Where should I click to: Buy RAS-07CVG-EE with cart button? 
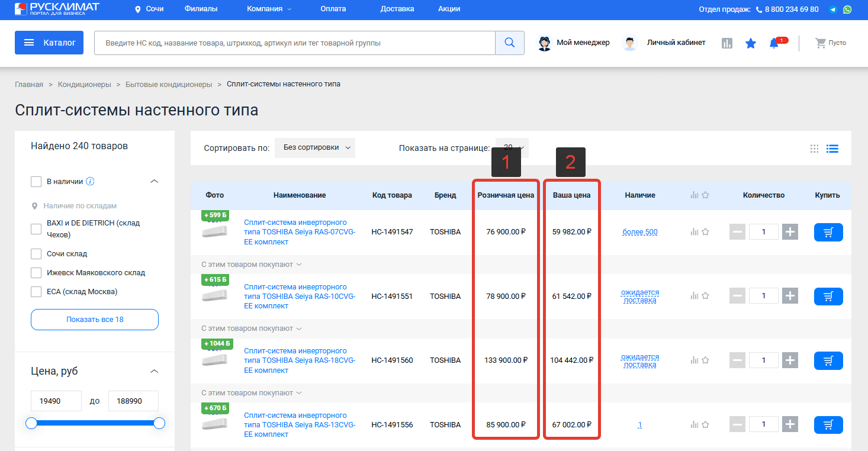pos(828,232)
